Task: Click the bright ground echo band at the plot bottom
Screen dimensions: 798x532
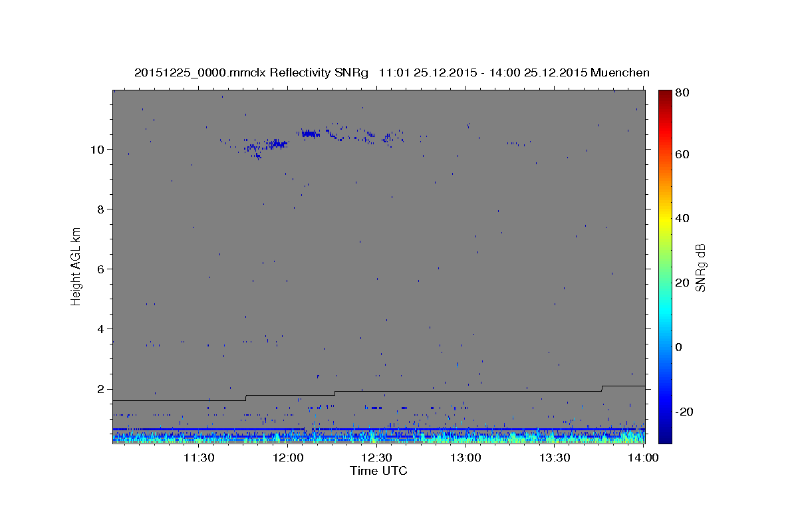Action: point(378,436)
